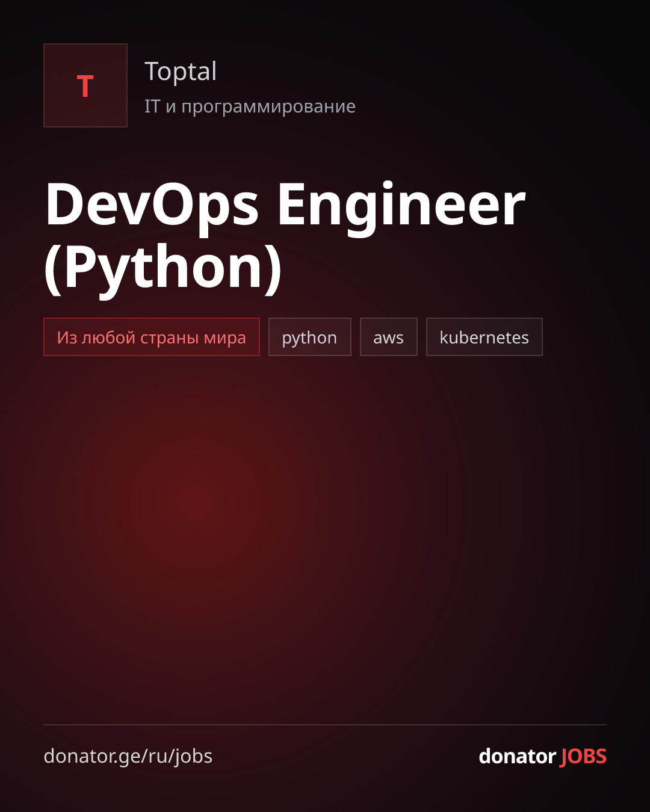Screen dimensions: 650x812
Task: Open the donator.ge/ru/jobs link
Action: [128, 756]
